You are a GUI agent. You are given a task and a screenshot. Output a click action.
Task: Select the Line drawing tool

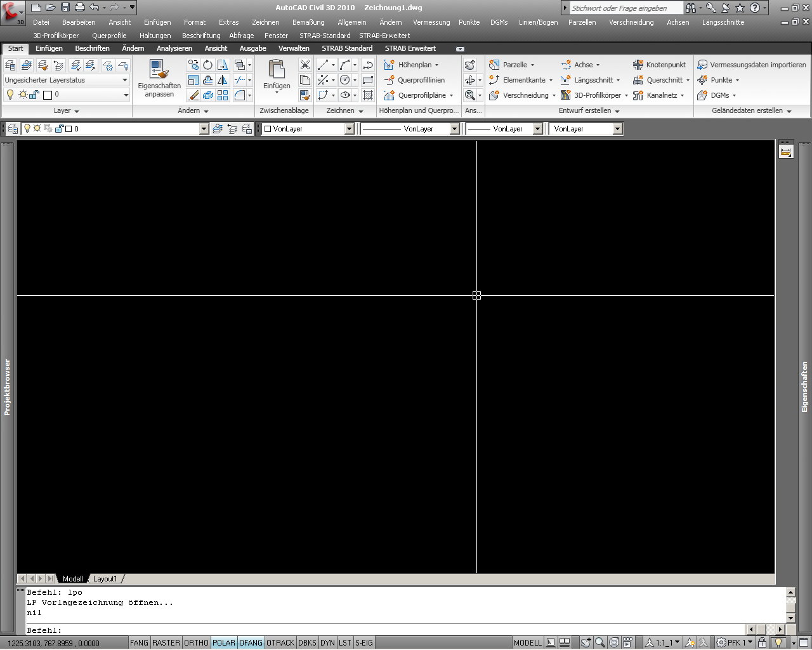323,65
